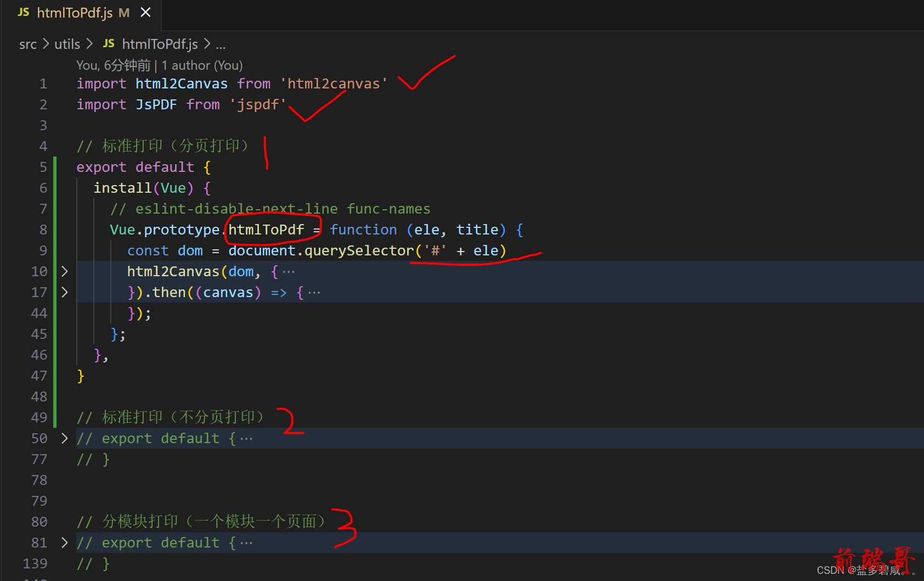Click the eslint-disable-next-line comment
This screenshot has height=581, width=924.
coord(270,209)
